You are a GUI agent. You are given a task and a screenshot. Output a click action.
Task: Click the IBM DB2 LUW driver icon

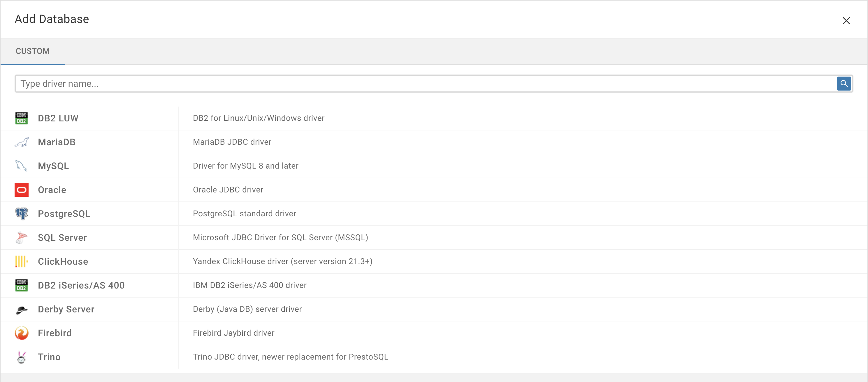click(x=21, y=118)
